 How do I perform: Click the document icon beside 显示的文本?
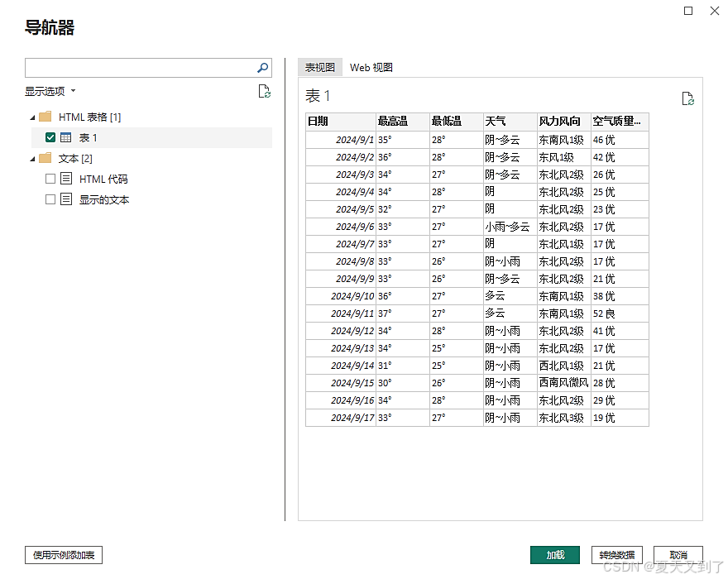tap(66, 199)
